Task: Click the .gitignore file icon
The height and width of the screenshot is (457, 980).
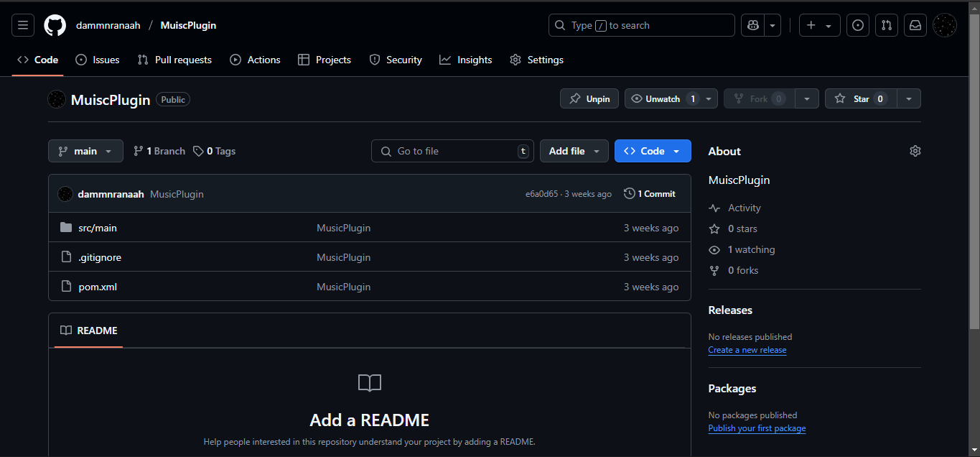Action: [66, 257]
